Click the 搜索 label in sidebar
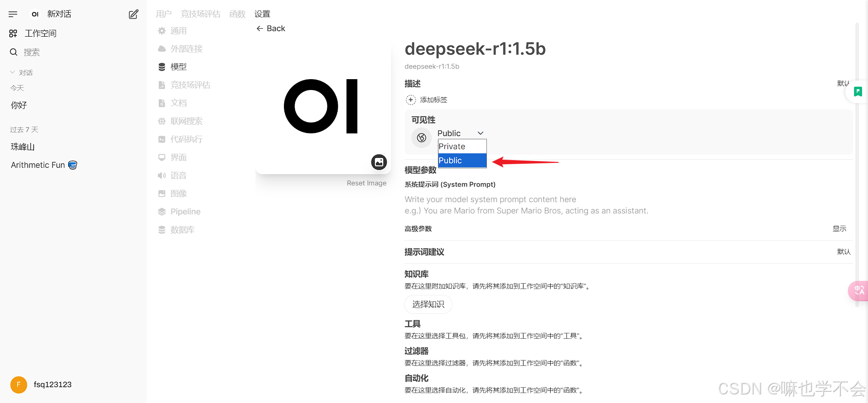This screenshot has width=868, height=403. tap(32, 52)
